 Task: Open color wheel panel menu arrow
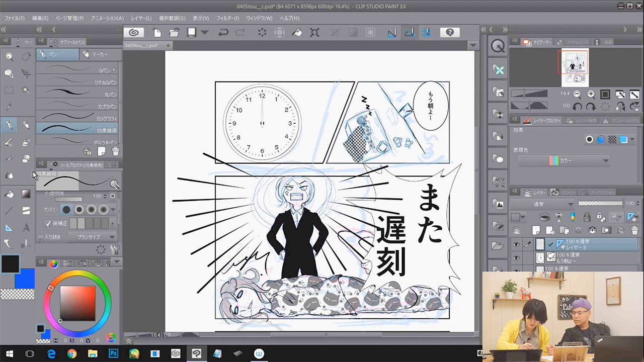[x=117, y=262]
